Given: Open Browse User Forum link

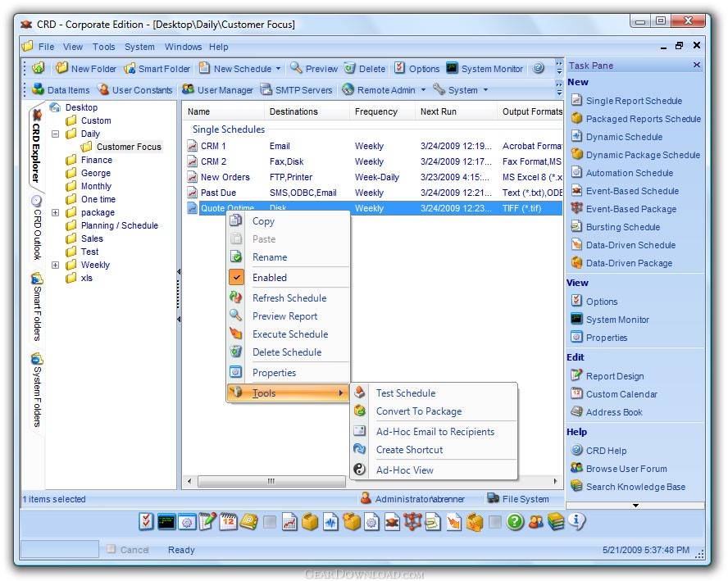Looking at the screenshot, I should (x=619, y=469).
